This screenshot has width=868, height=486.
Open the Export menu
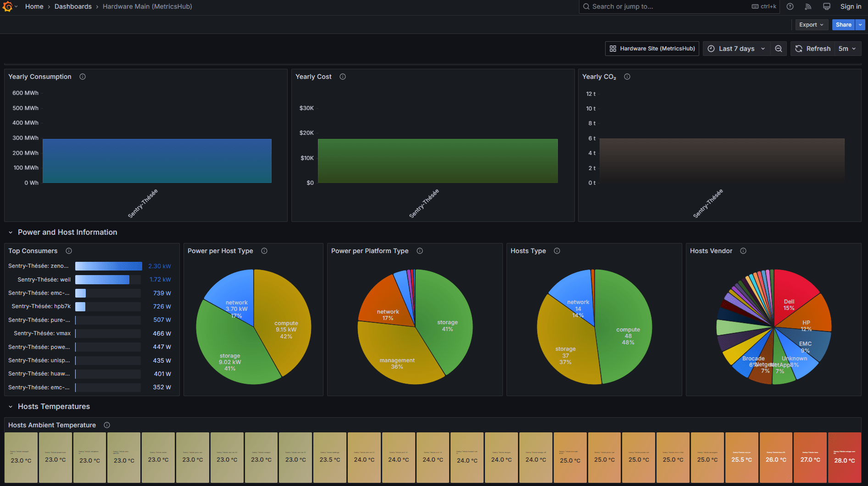tap(812, 24)
